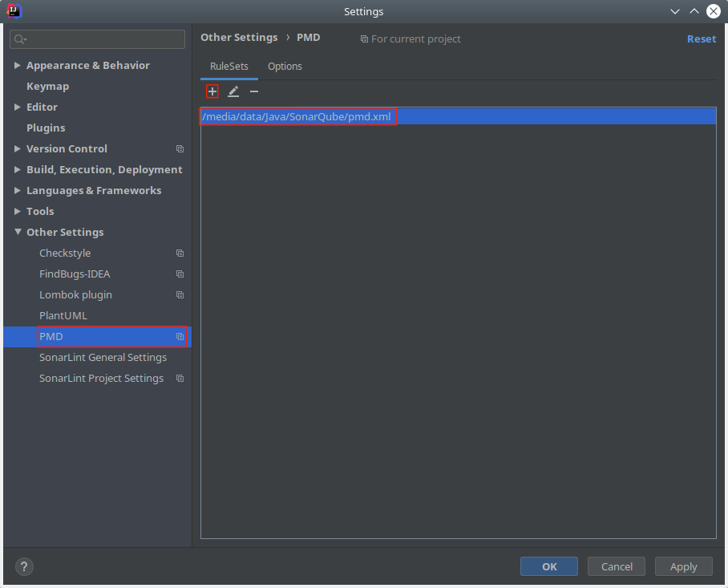Open Keymap settings
The image size is (728, 588).
(x=48, y=87)
